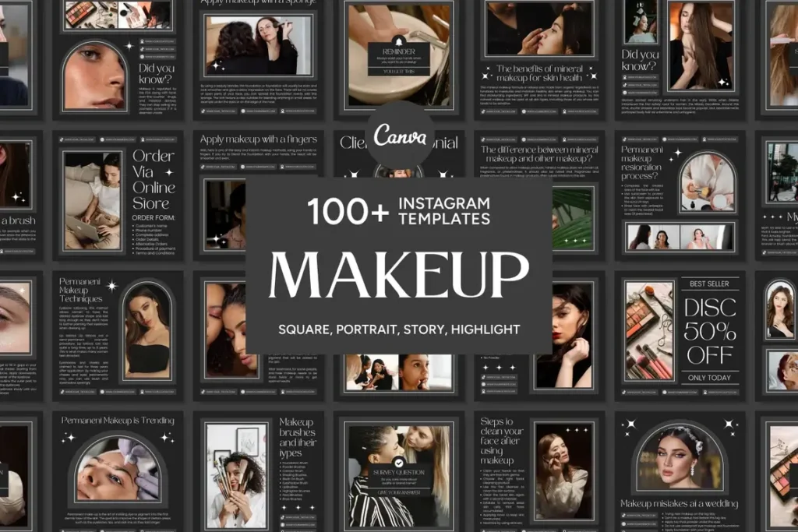Screen dimensions: 798x532
Task: Click the checkmark icon above SURVEY QUESTION
Action: click(398, 462)
